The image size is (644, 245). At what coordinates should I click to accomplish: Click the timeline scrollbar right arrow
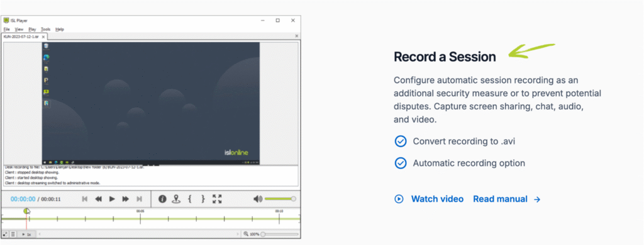click(x=237, y=234)
